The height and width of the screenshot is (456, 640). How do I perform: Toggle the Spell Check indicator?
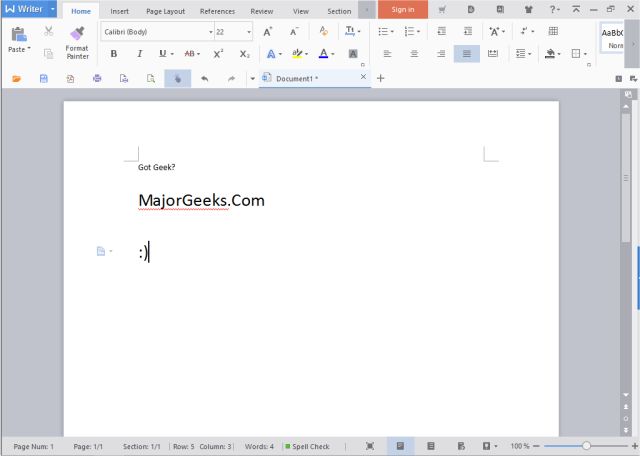[307, 446]
